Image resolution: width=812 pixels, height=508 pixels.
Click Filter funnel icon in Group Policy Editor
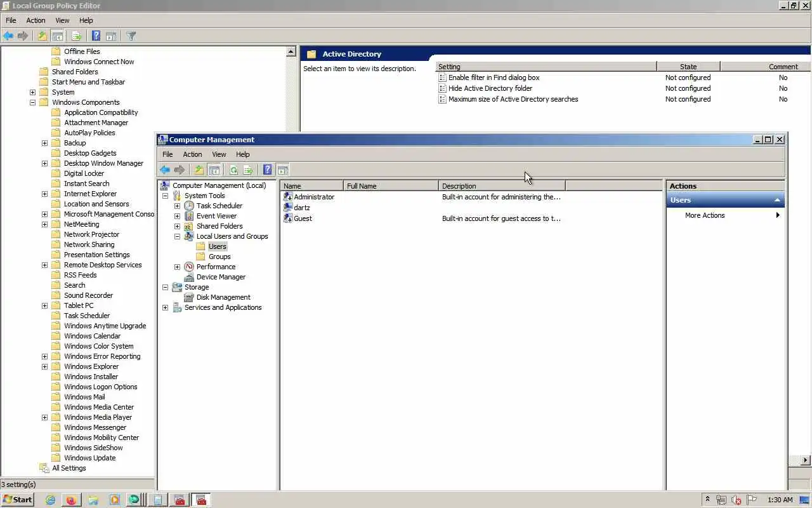(x=131, y=36)
